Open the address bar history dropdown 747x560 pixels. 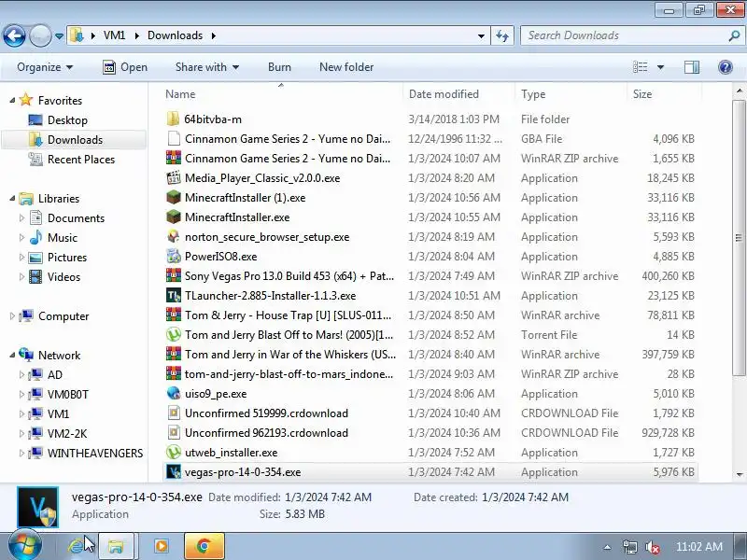tap(481, 35)
